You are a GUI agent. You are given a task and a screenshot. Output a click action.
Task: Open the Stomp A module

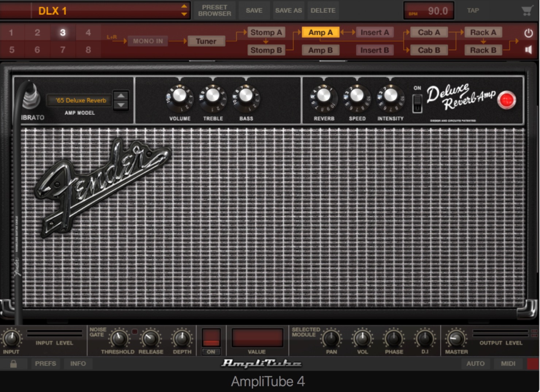point(266,32)
